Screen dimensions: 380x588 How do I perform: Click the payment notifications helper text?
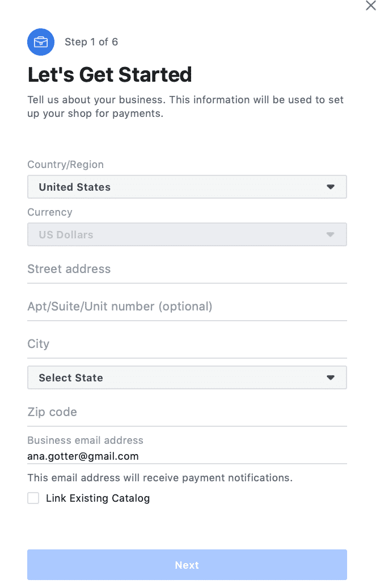click(160, 478)
